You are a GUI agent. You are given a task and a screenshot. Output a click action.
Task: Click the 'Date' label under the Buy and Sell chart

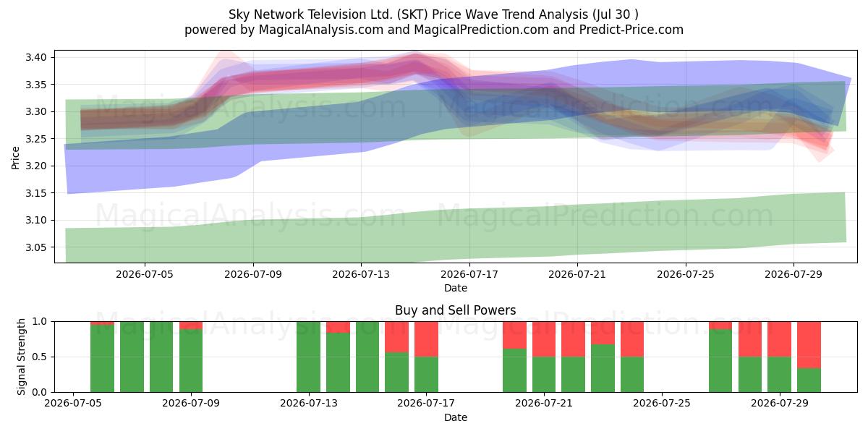coord(456,417)
